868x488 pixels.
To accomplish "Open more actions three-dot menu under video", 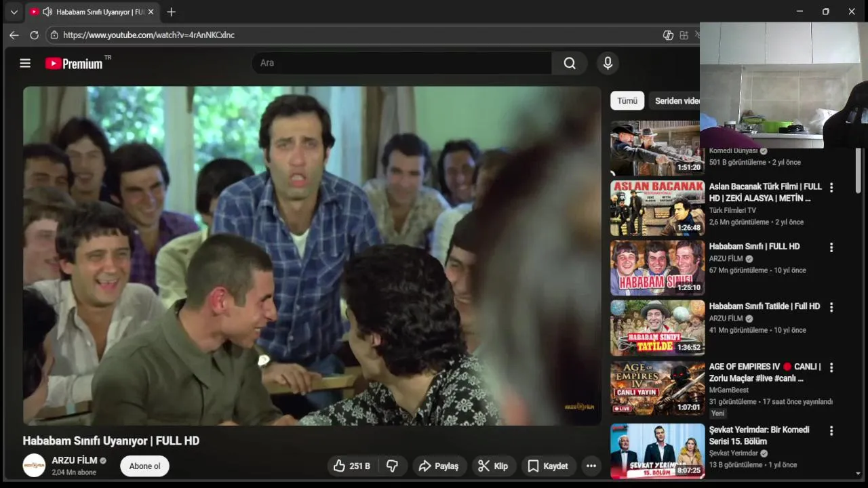I will point(591,466).
